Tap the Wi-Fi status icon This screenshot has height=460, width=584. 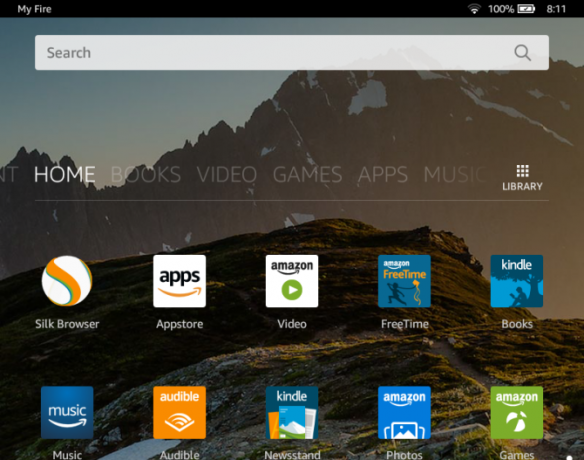pyautogui.click(x=474, y=9)
